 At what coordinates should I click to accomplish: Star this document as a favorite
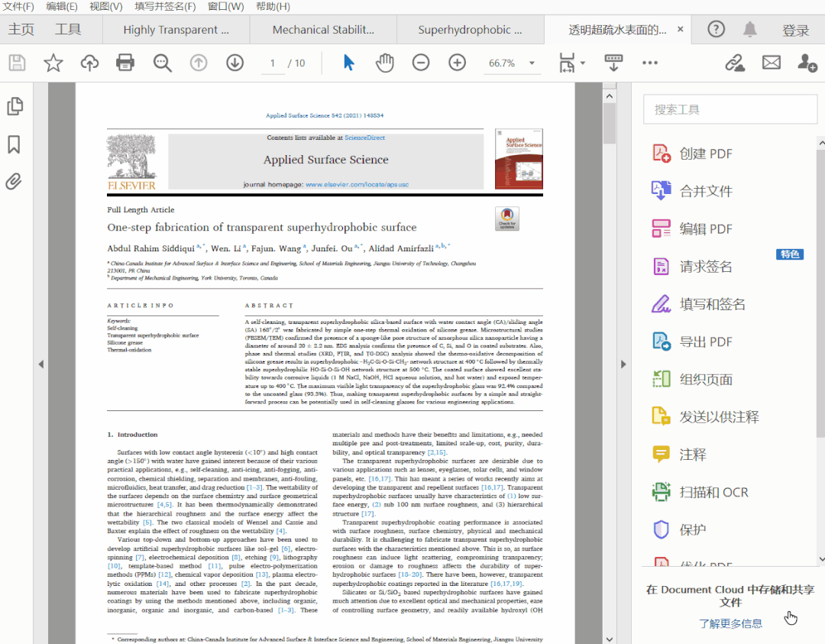(x=53, y=63)
